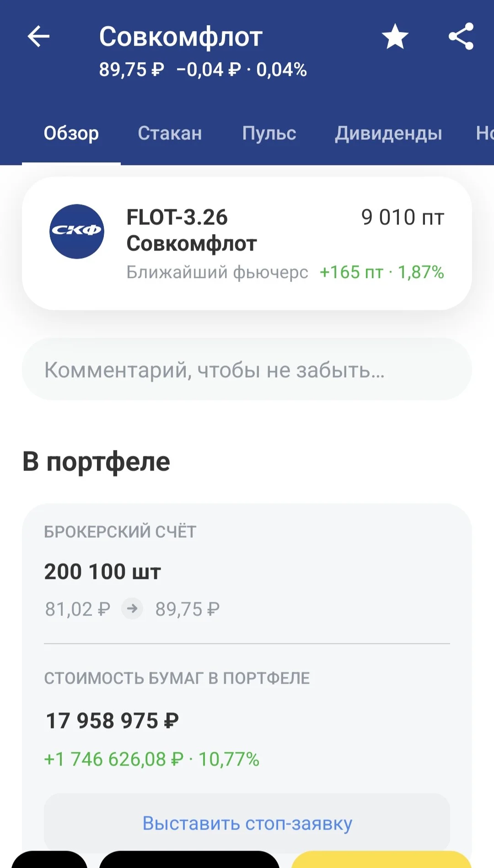Tap the middle black button at the bottom
Image resolution: width=494 pixels, height=868 pixels.
(189, 860)
